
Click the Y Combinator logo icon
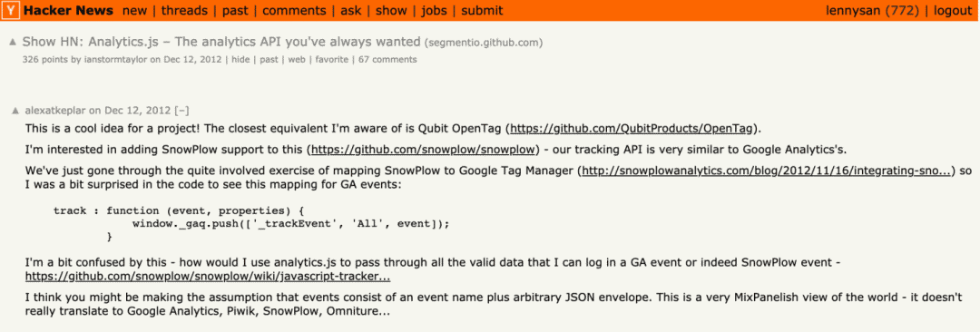tap(12, 11)
